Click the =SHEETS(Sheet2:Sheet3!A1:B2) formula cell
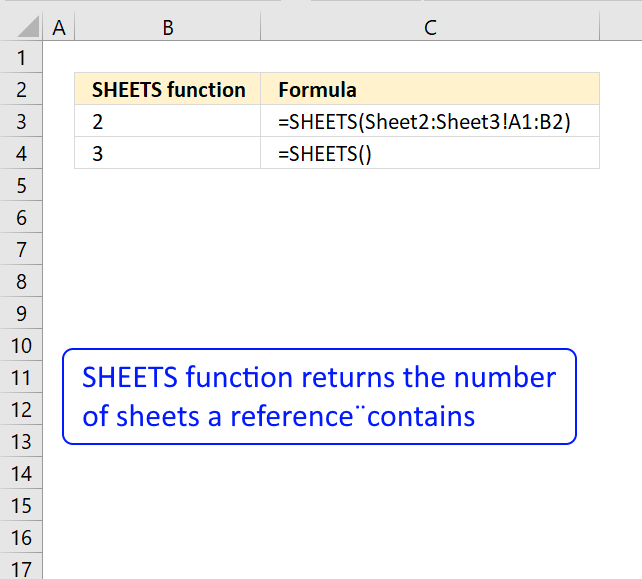Viewport: 642px width, 579px height. [x=430, y=121]
